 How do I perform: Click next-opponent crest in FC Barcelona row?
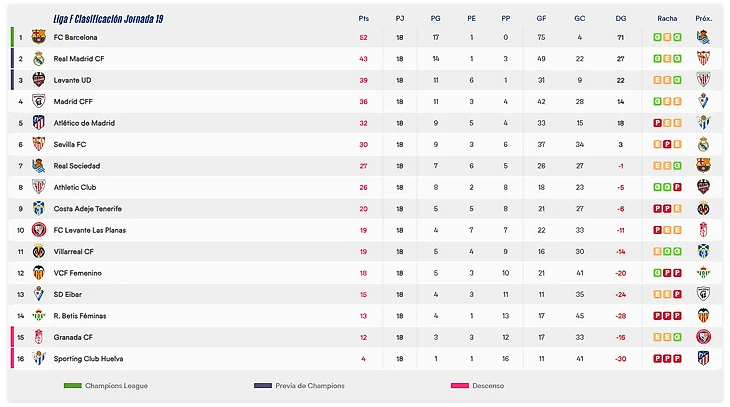[x=704, y=37]
